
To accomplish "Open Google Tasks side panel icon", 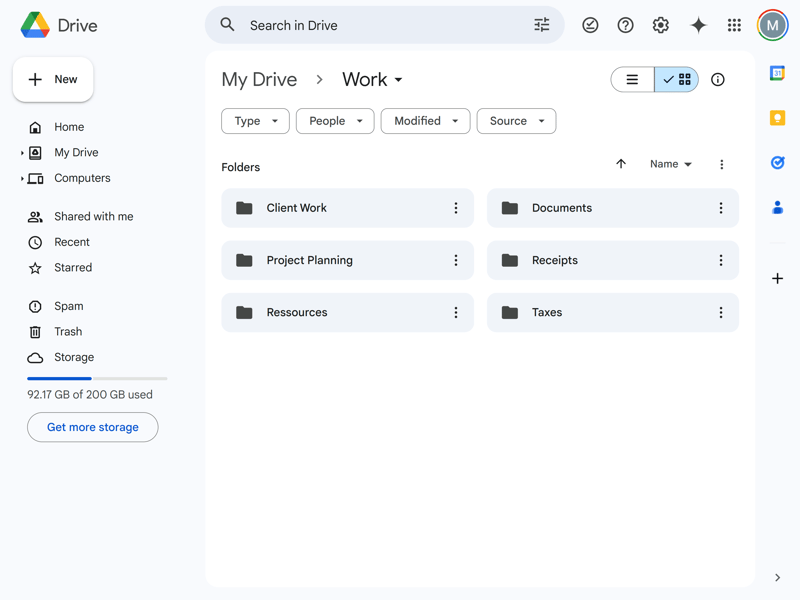I will pos(777,163).
